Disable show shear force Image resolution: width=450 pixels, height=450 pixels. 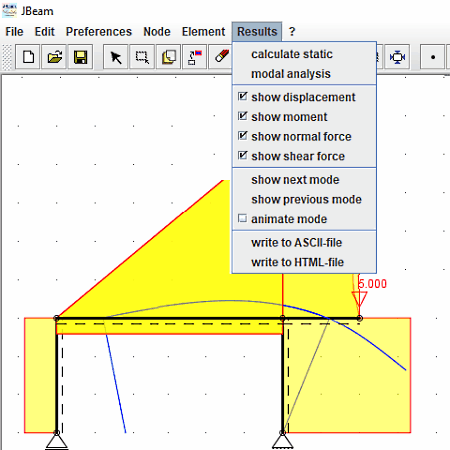[242, 156]
